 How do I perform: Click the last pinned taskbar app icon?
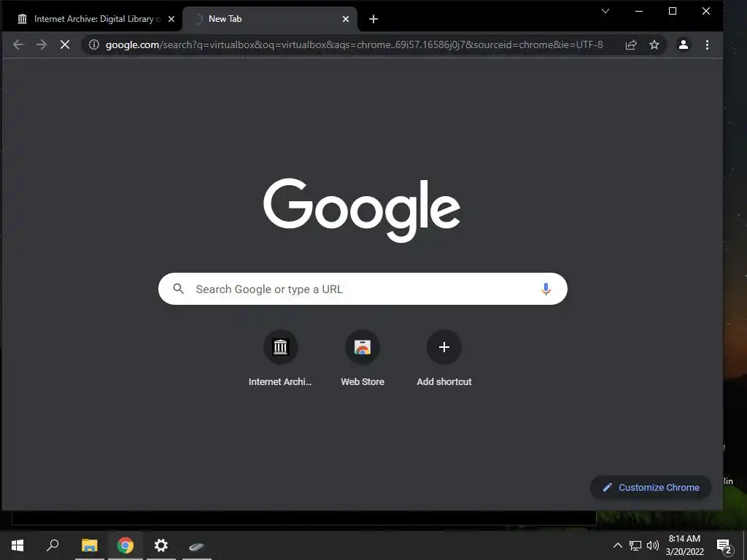coord(196,545)
